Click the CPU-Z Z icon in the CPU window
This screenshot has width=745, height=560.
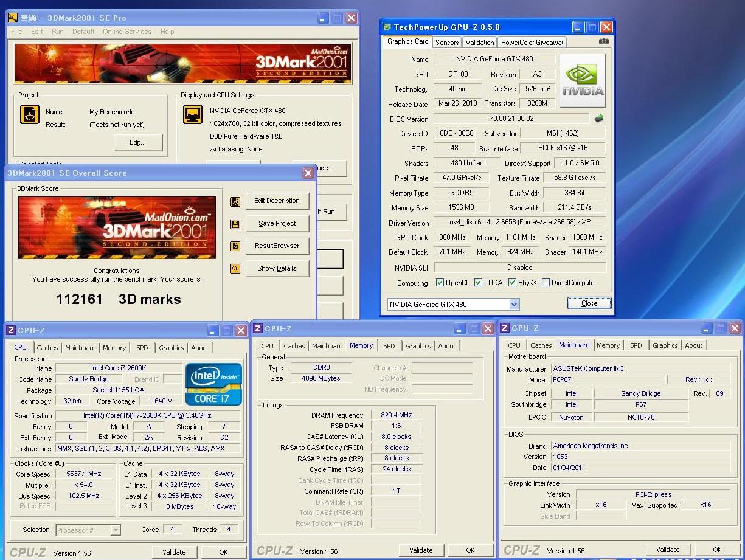[x=11, y=330]
